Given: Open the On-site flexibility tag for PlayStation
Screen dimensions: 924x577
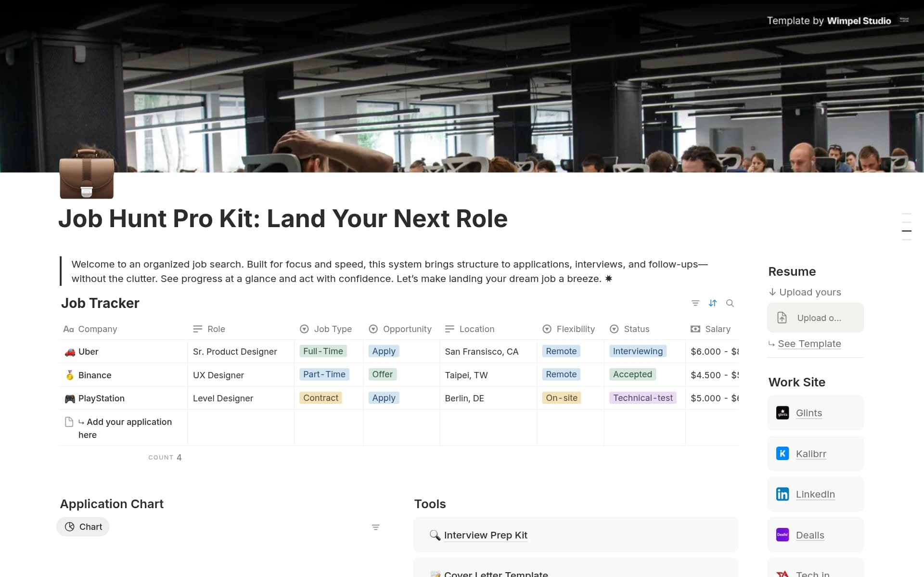Looking at the screenshot, I should (x=561, y=398).
